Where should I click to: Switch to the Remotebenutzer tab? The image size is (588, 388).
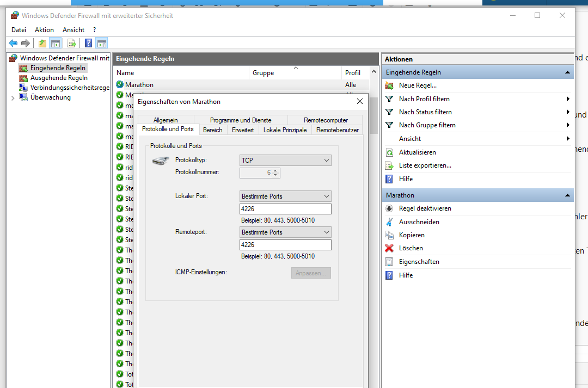point(338,130)
